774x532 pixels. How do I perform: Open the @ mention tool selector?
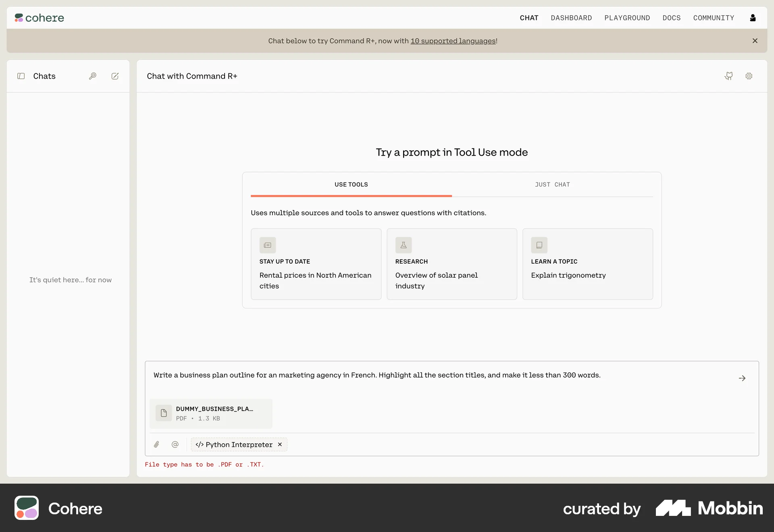[x=175, y=445]
